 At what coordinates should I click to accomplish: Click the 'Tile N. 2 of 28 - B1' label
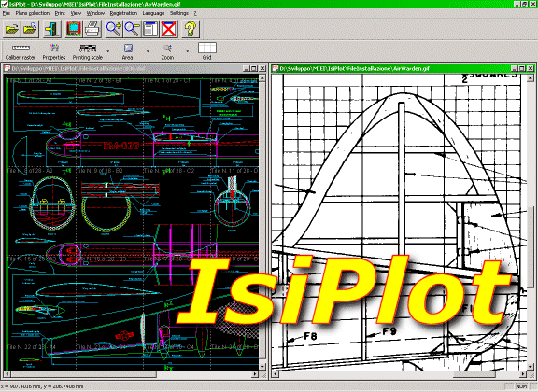coord(99,81)
